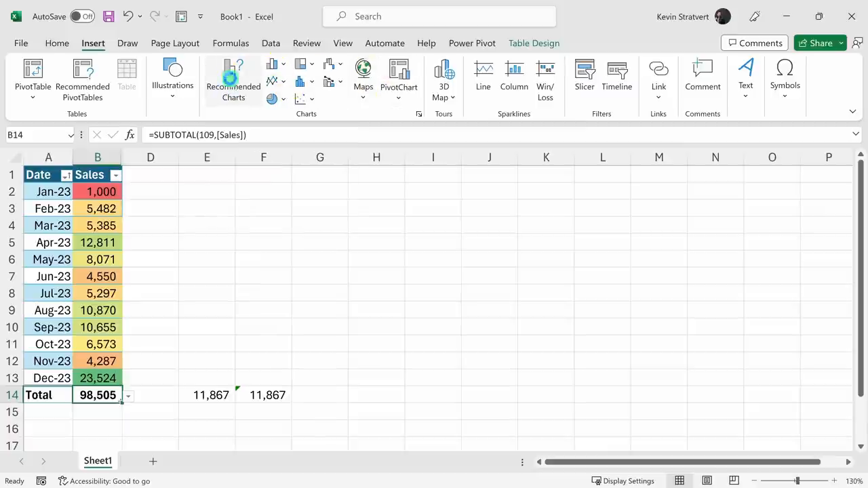
Task: Add a new sheet
Action: 153,461
